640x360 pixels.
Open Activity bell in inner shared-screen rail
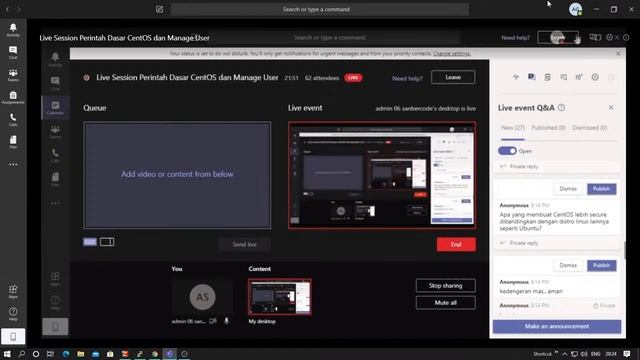(x=55, y=59)
